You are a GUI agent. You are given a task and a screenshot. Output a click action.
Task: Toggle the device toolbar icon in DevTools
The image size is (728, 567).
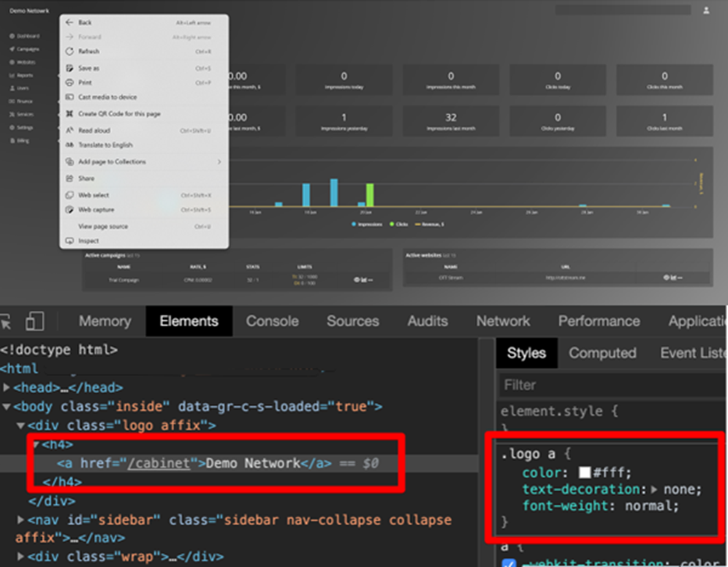pyautogui.click(x=35, y=321)
